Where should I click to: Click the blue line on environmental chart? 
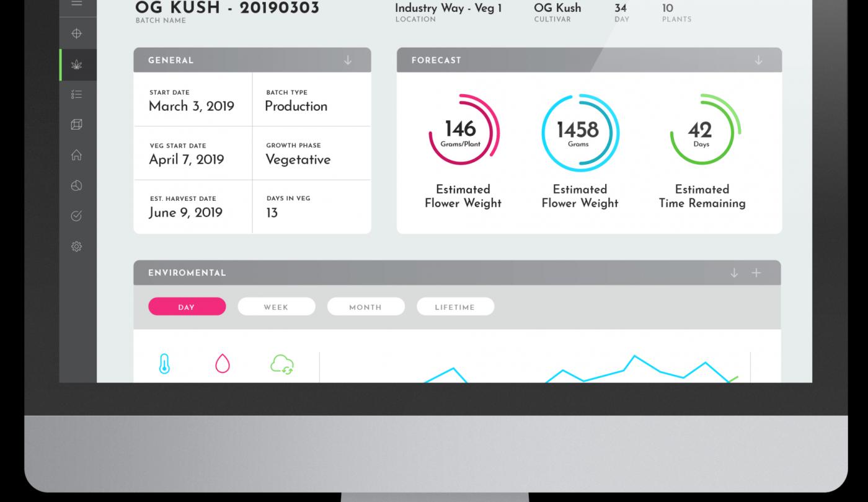click(635, 358)
